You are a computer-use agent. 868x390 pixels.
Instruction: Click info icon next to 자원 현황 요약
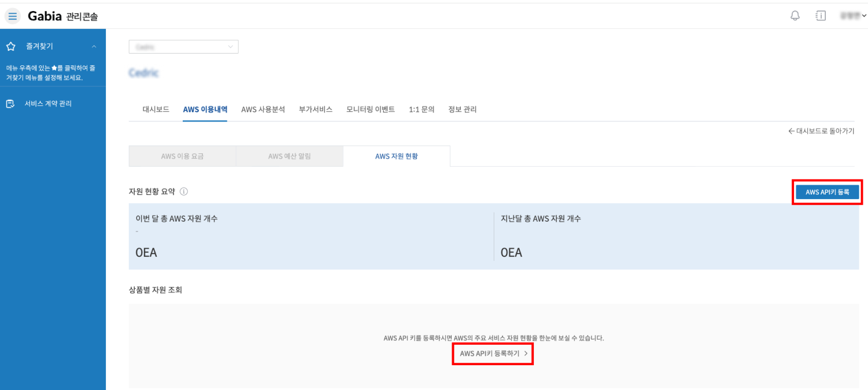tap(184, 192)
